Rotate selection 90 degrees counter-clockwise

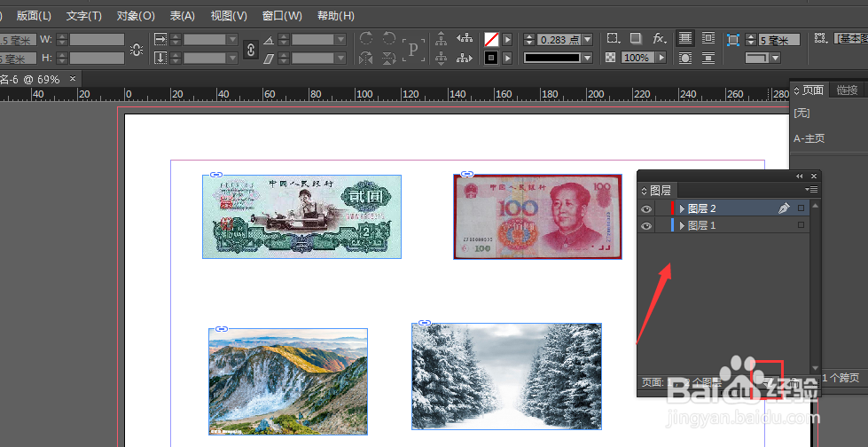pyautogui.click(x=389, y=38)
